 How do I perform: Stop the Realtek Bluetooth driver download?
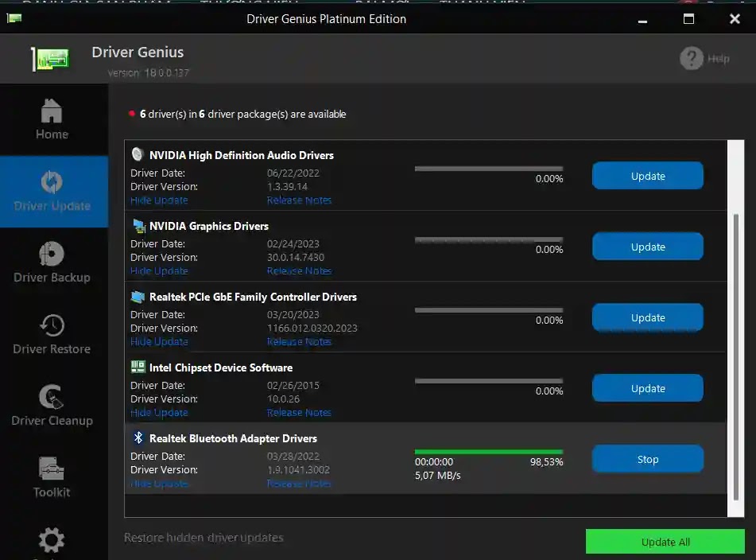[648, 459]
